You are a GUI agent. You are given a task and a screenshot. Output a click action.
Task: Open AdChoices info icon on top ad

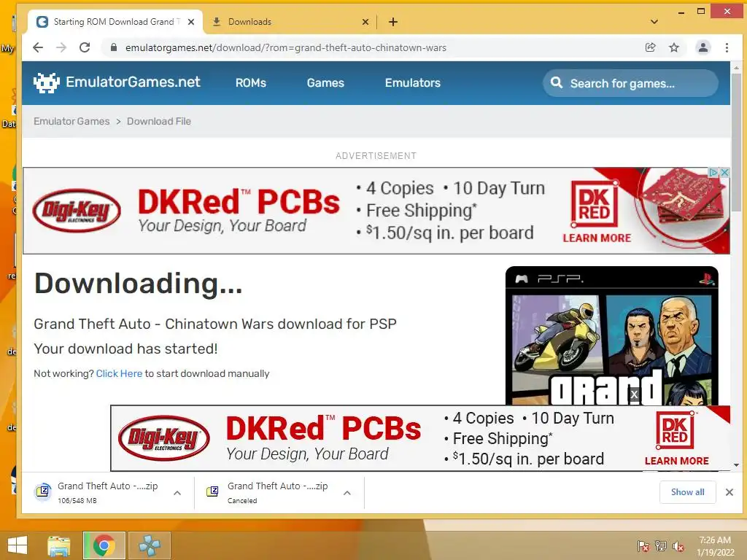pyautogui.click(x=713, y=172)
